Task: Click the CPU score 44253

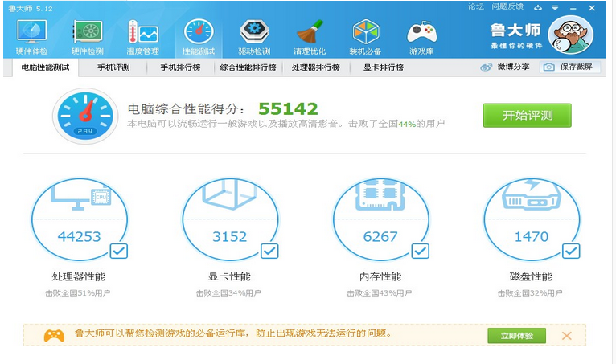Action: [80, 237]
